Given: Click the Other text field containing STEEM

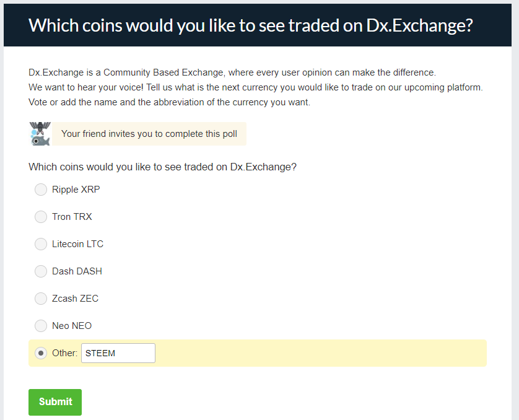Looking at the screenshot, I should pyautogui.click(x=118, y=353).
